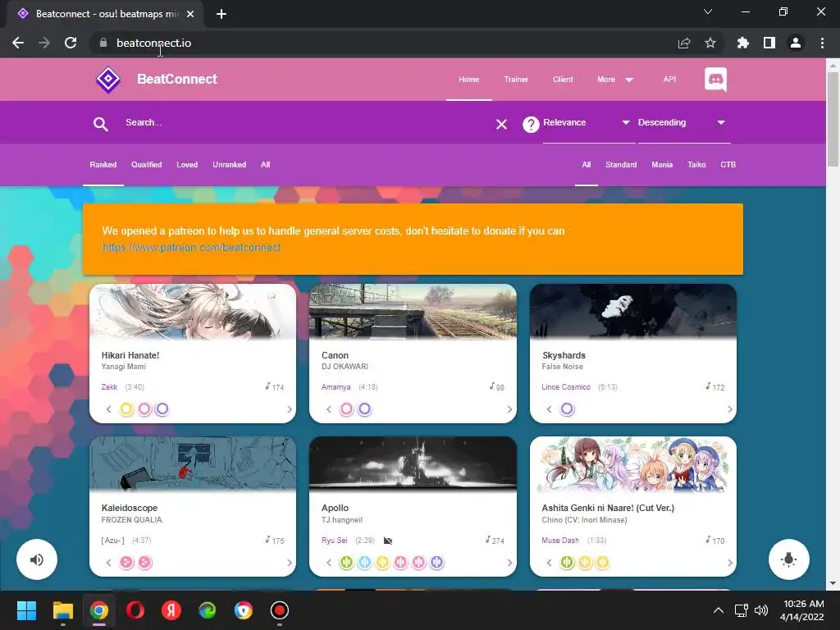Open mapper Lince Cosmico's link
This screenshot has height=630, width=840.
click(566, 387)
